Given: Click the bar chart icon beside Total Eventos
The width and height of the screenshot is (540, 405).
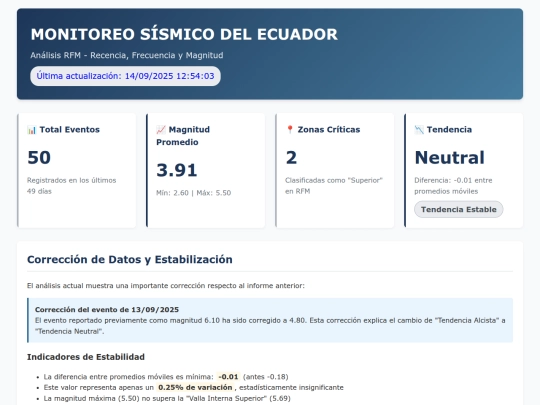Looking at the screenshot, I should 32,130.
